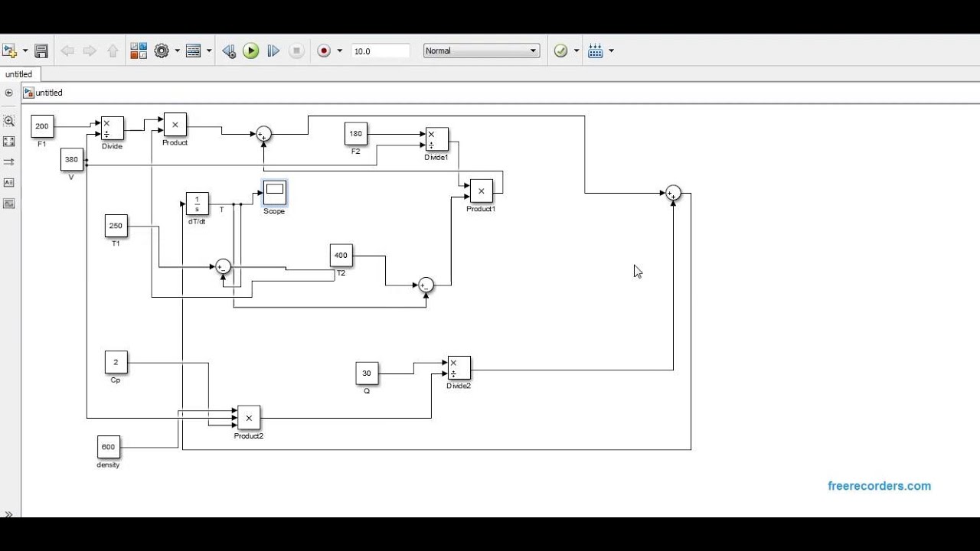Viewport: 980px width, 551px height.
Task: Run the simulation with the green play icon
Action: point(251,51)
